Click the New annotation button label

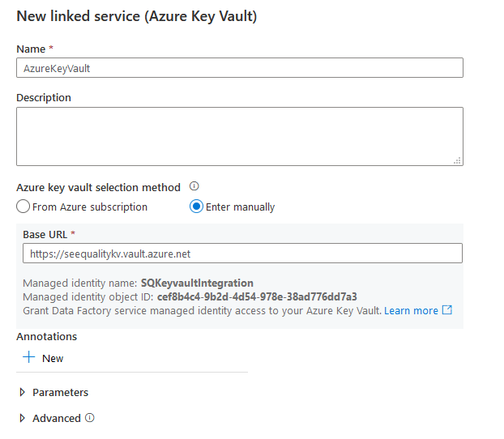point(53,358)
